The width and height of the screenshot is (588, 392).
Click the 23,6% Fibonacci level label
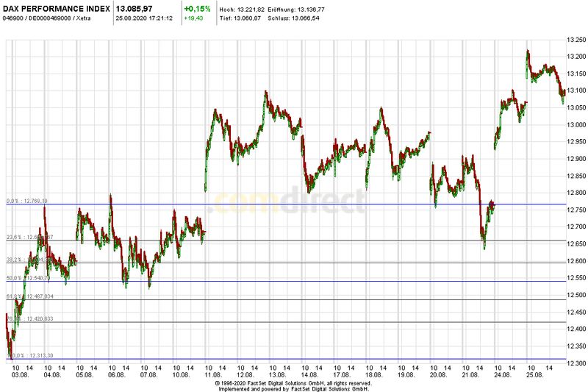click(30, 237)
